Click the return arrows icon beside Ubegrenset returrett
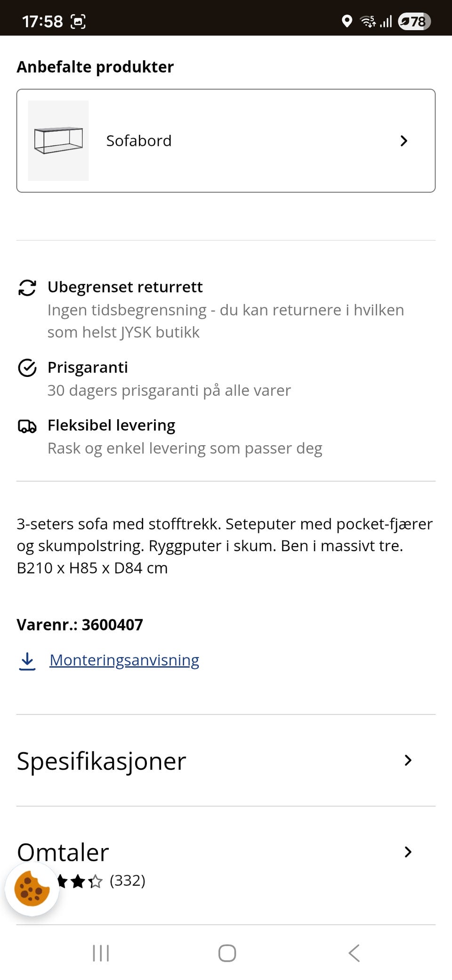This screenshot has width=452, height=980. coord(27,288)
